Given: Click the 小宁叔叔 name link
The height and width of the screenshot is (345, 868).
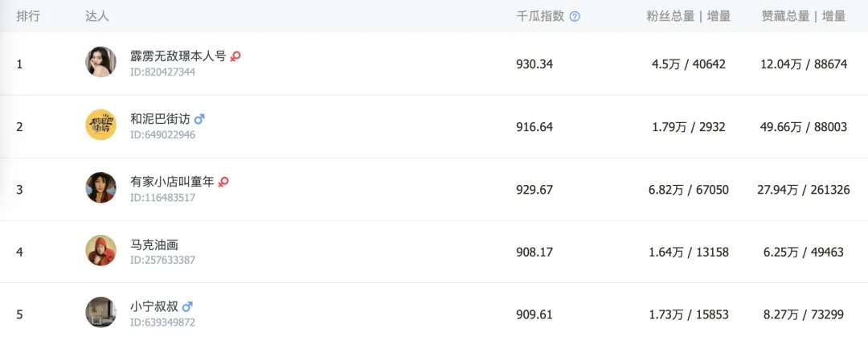Looking at the screenshot, I should point(154,306).
